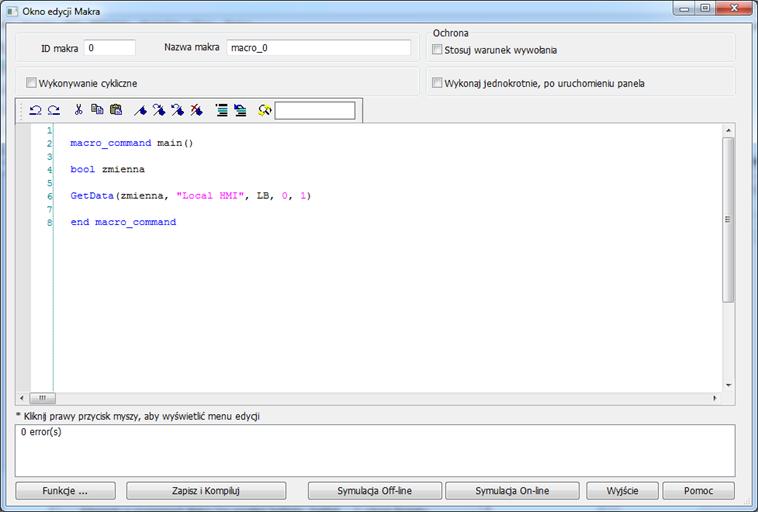Open 'Pomoc' help button
This screenshot has height=512, width=758.
point(699,491)
